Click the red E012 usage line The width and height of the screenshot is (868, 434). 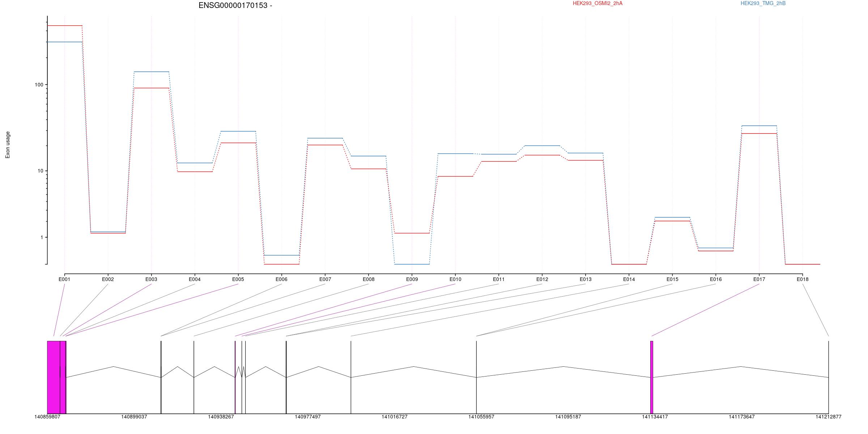click(542, 155)
